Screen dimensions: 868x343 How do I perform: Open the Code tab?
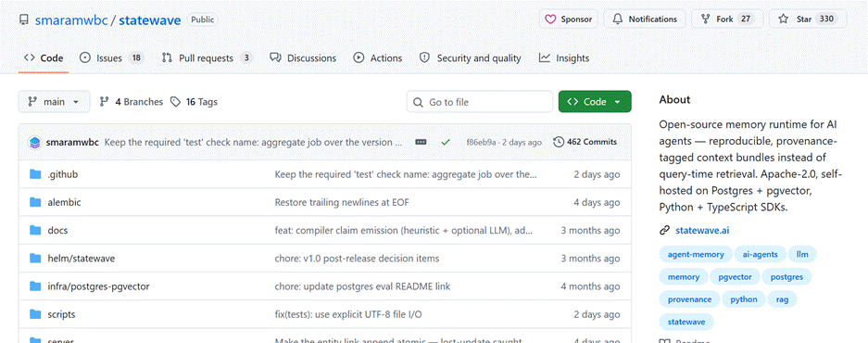(44, 58)
